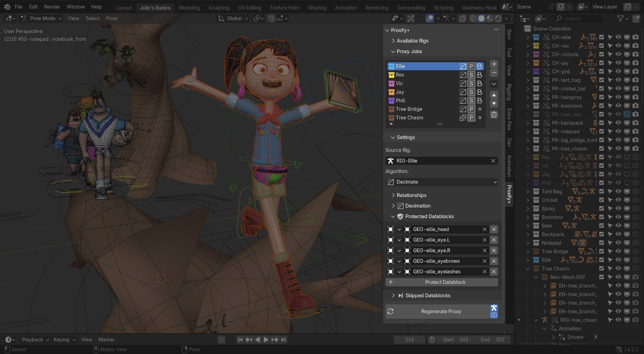Toggle the P button on Tree Bridge job
The height and width of the screenshot is (354, 644).
[x=471, y=109]
